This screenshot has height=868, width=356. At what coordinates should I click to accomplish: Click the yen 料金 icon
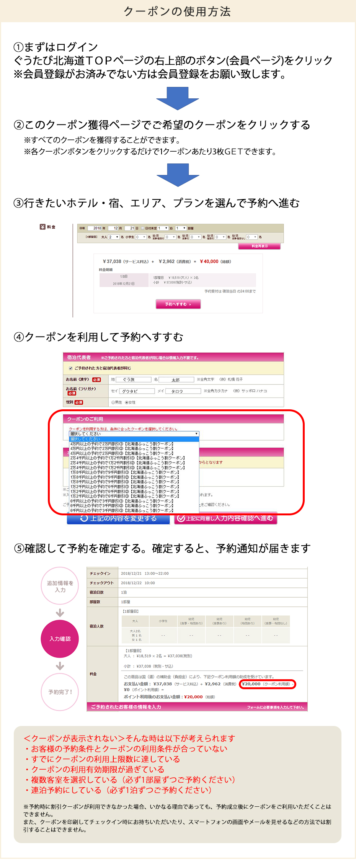click(x=42, y=227)
